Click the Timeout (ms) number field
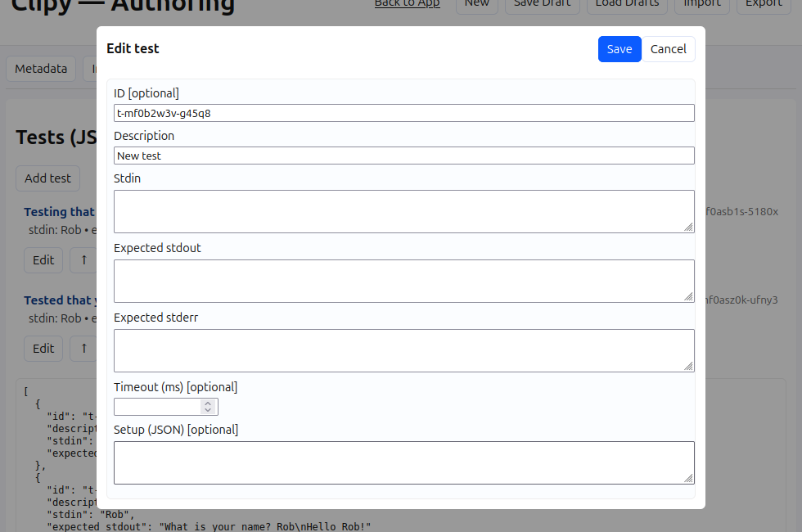This screenshot has width=802, height=532. [x=157, y=407]
